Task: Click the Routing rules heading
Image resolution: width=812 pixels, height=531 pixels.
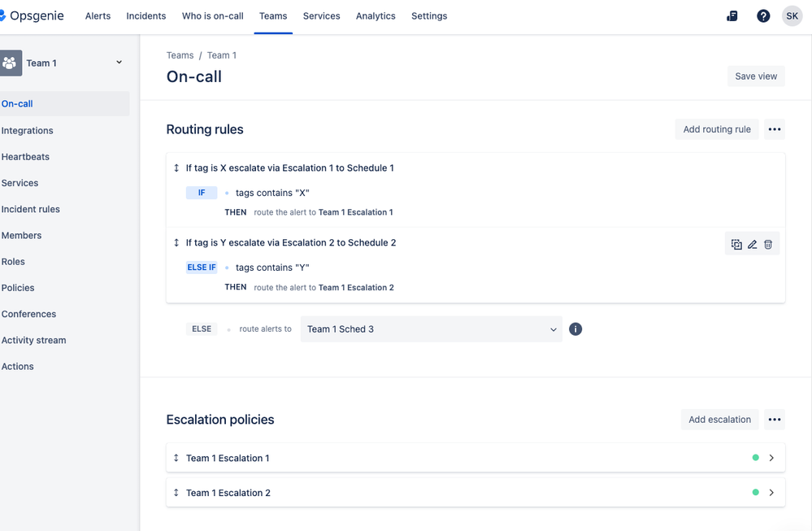Action: tap(205, 129)
